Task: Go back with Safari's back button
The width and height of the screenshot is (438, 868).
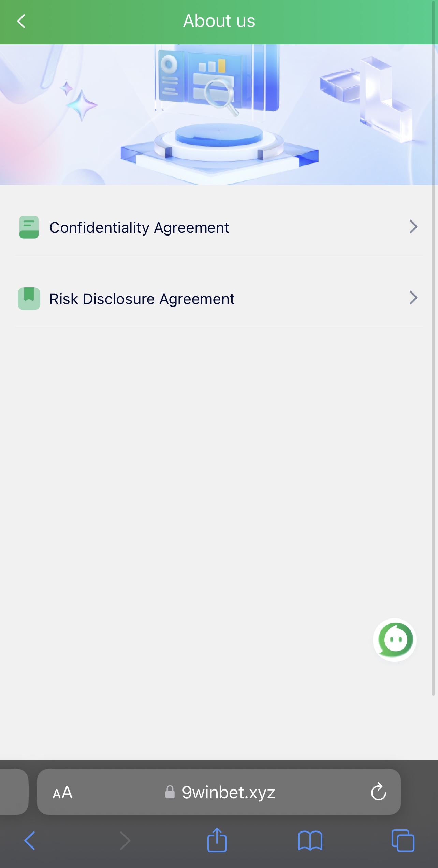Action: [30, 840]
